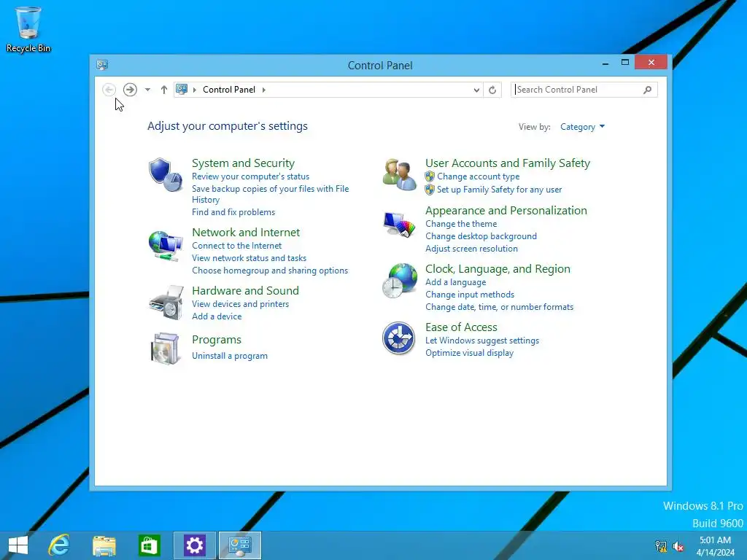Click Change account type link

tap(478, 176)
